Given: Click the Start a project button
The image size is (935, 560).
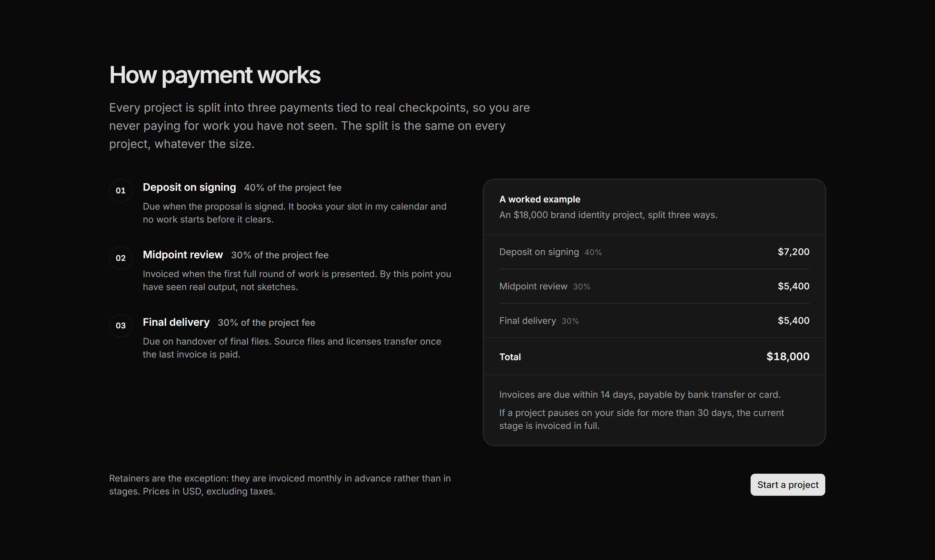Looking at the screenshot, I should [x=787, y=484].
